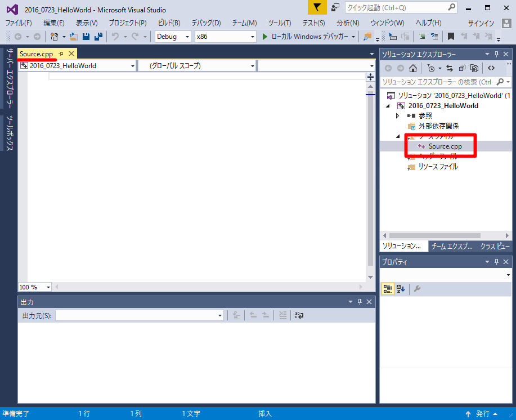This screenshot has height=420, width=516.
Task: Click the Undo arrow icon
Action: click(115, 37)
